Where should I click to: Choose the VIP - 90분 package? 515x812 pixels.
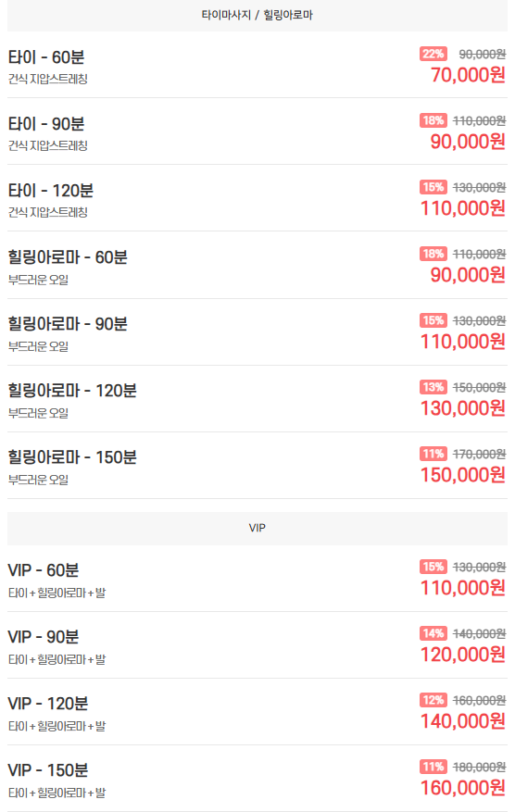click(257, 645)
